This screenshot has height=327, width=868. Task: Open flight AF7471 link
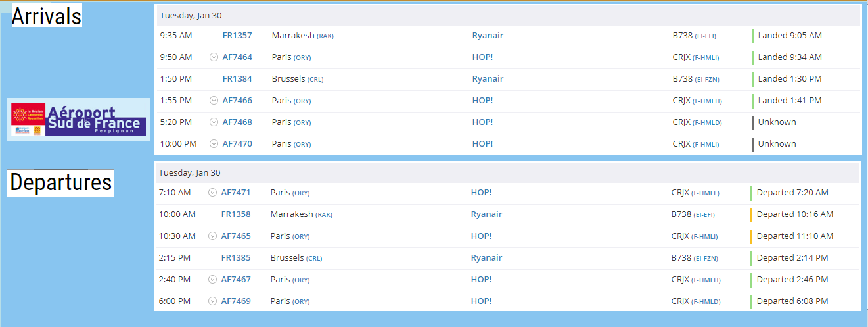(x=236, y=193)
